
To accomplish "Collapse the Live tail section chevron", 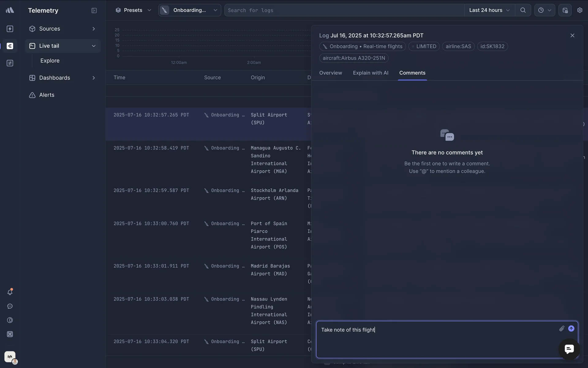I will (94, 46).
